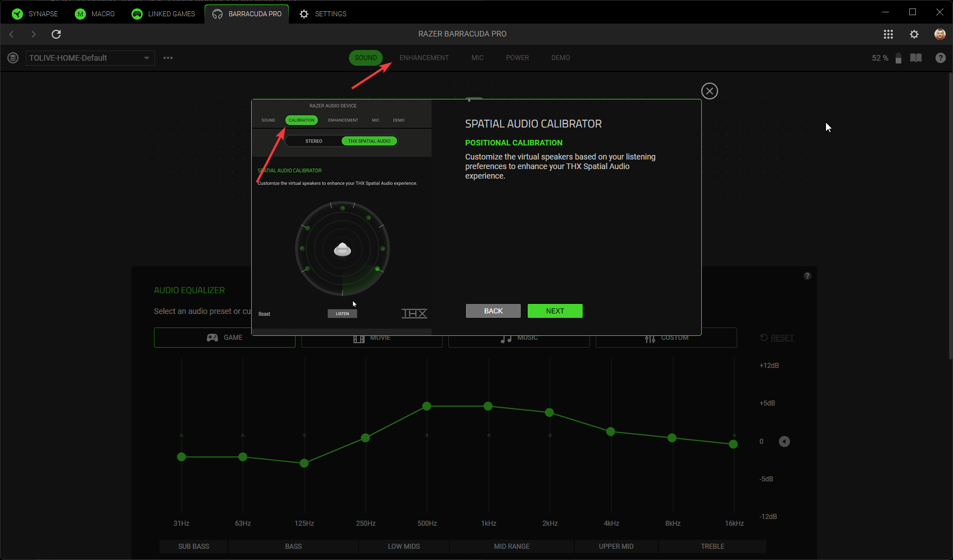Switch to the Enhancement section
This screenshot has width=953, height=560.
[424, 58]
